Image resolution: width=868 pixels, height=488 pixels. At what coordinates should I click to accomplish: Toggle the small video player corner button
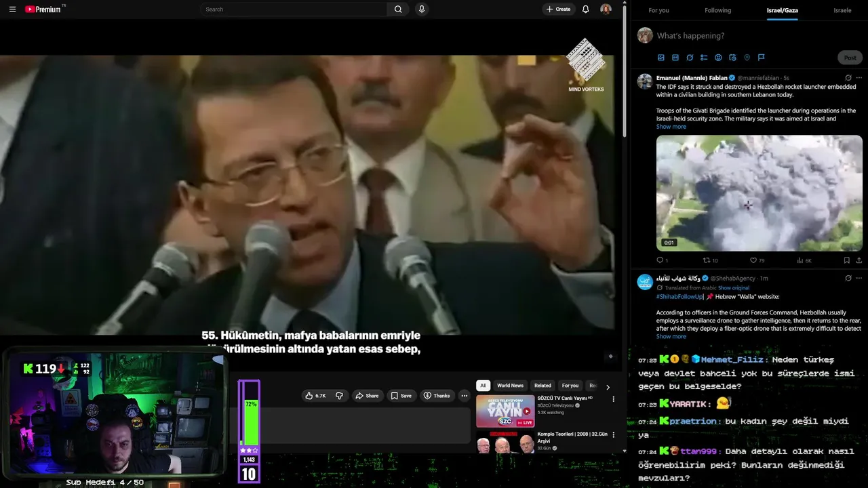[x=610, y=357]
